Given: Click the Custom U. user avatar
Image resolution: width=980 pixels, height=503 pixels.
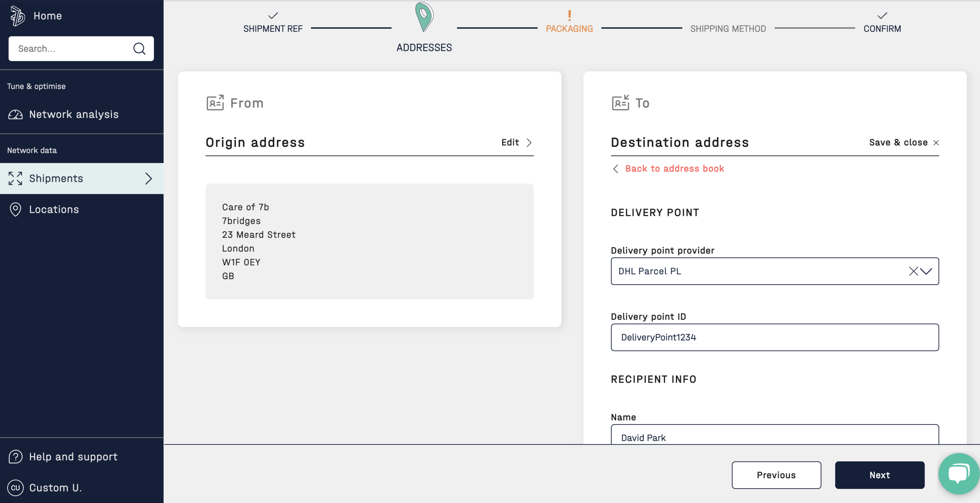Looking at the screenshot, I should pyautogui.click(x=15, y=488).
